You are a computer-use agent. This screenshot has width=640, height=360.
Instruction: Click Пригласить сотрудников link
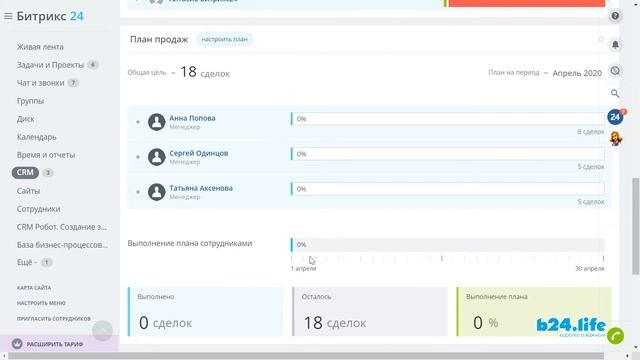53,319
